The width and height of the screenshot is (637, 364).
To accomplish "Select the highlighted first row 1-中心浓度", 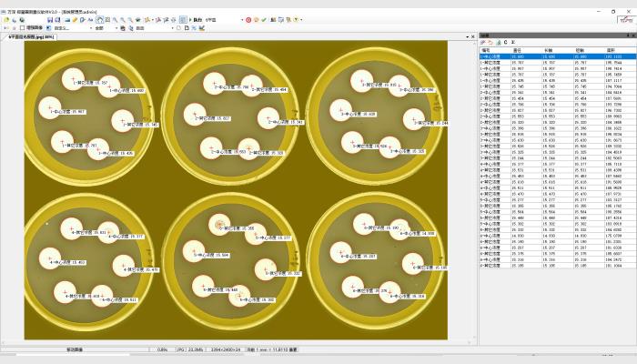I will click(x=491, y=56).
